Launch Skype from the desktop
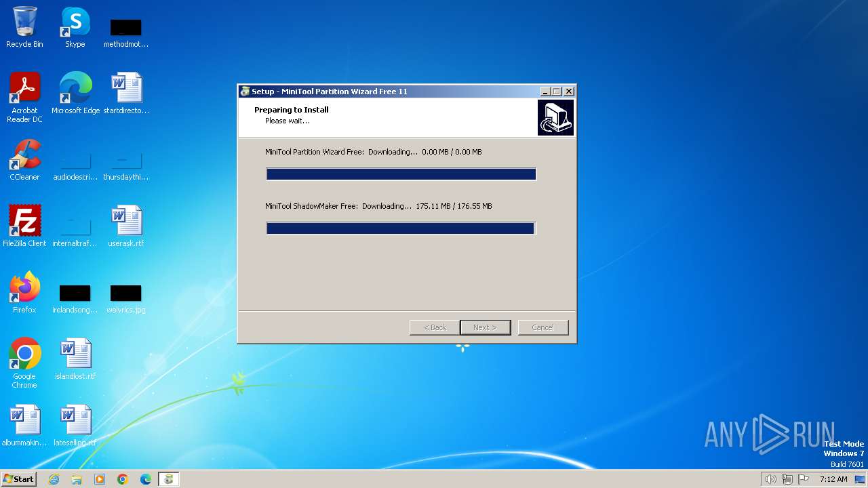Viewport: 868px width, 488px height. pos(75,27)
